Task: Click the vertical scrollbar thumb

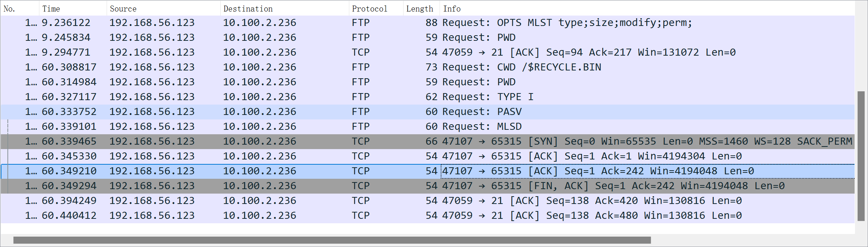Action: pos(861,156)
